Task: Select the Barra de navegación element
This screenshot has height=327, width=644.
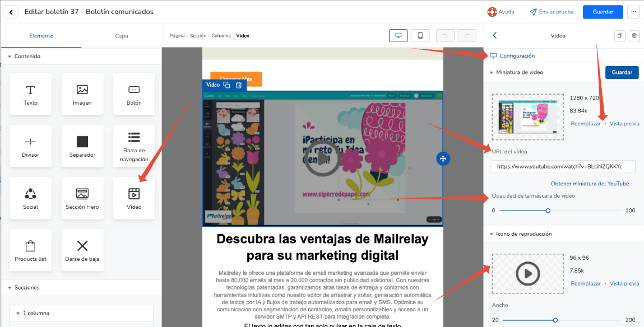Action: [135, 146]
